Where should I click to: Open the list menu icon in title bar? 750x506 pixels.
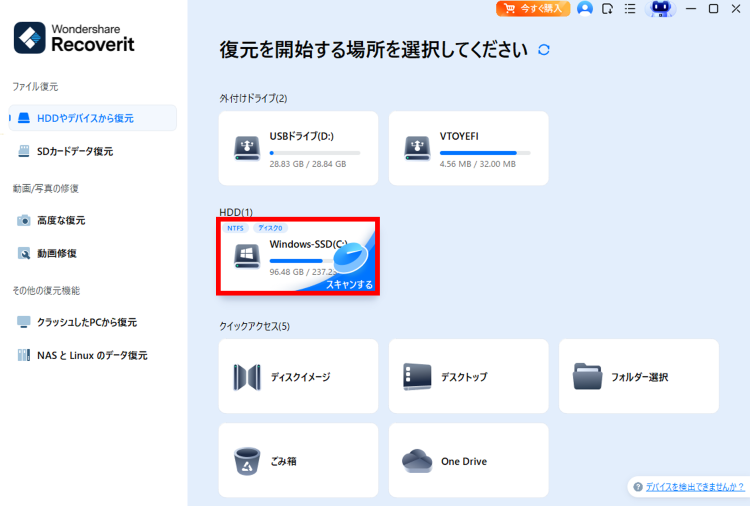(630, 9)
